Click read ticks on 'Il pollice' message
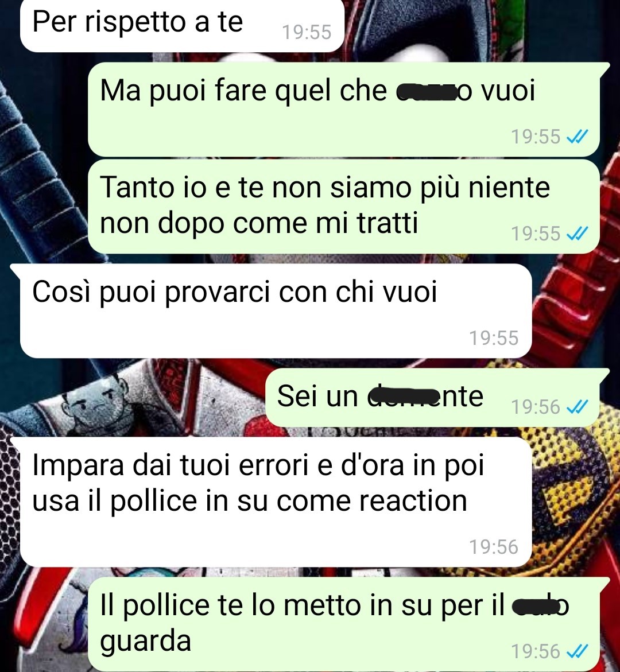Image resolution: width=620 pixels, height=672 pixels. click(x=577, y=651)
